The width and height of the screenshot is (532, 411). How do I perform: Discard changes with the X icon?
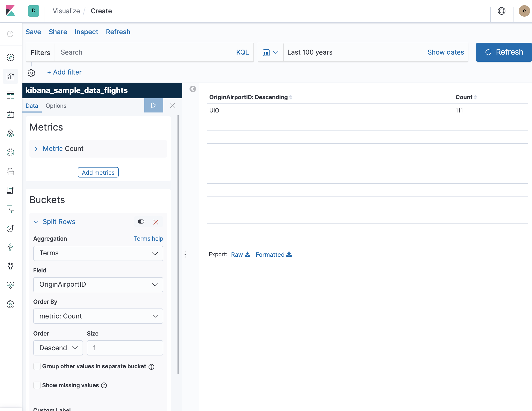tap(173, 106)
